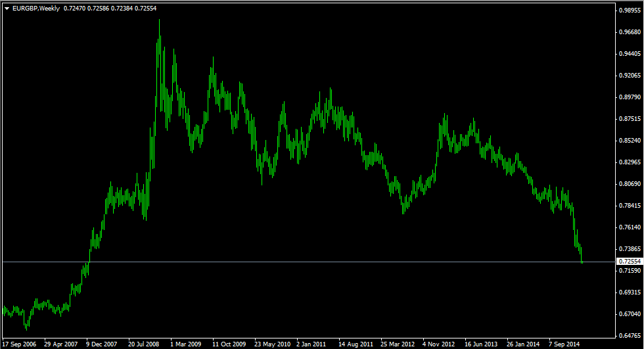Select the price axis label 0.80690

[x=630, y=184]
